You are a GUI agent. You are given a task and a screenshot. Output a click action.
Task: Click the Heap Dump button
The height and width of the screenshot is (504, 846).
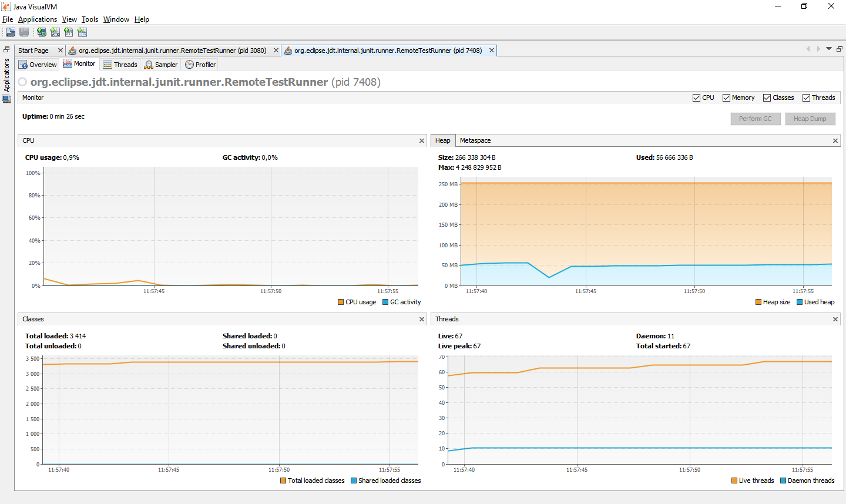[x=810, y=119]
